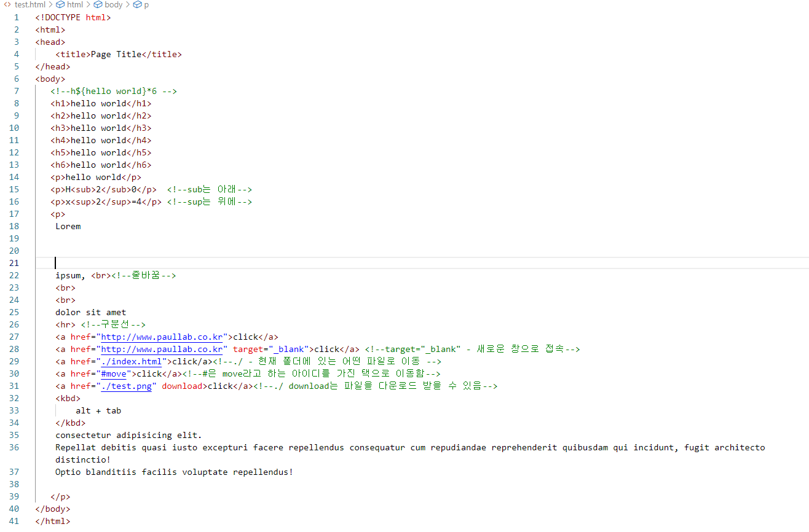Click the p hello world line on line 14

pos(96,177)
